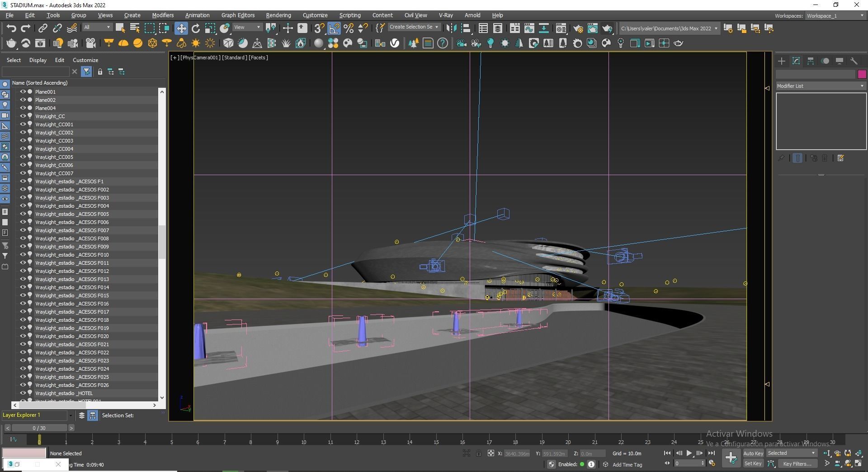The width and height of the screenshot is (868, 472).
Task: Toggle visibility of Plane001
Action: (x=22, y=91)
